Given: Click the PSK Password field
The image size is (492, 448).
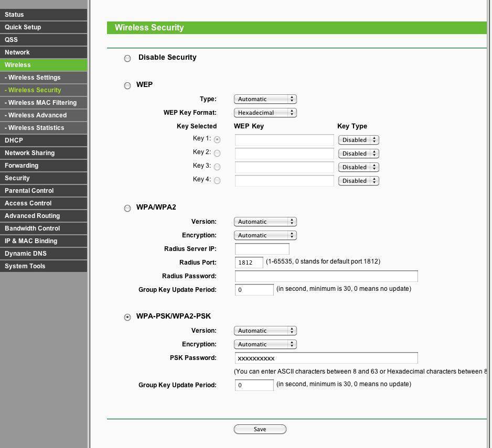Looking at the screenshot, I should pyautogui.click(x=326, y=358).
